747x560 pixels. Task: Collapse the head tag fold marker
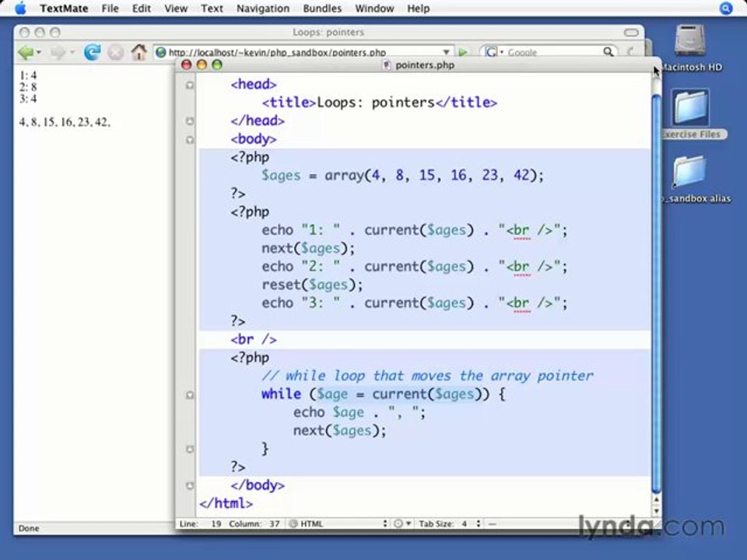coord(190,85)
